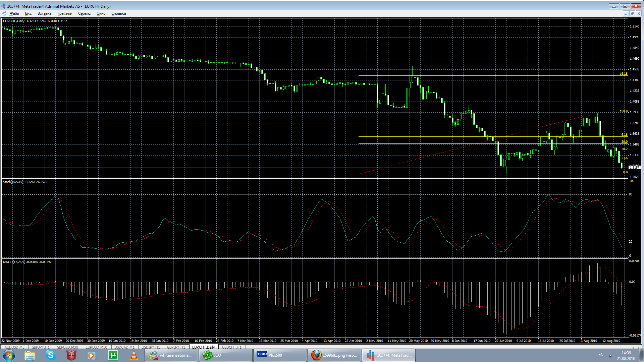This screenshot has height=362, width=644.
Task: Open Windows Explorer folder icon
Action: (x=30, y=355)
